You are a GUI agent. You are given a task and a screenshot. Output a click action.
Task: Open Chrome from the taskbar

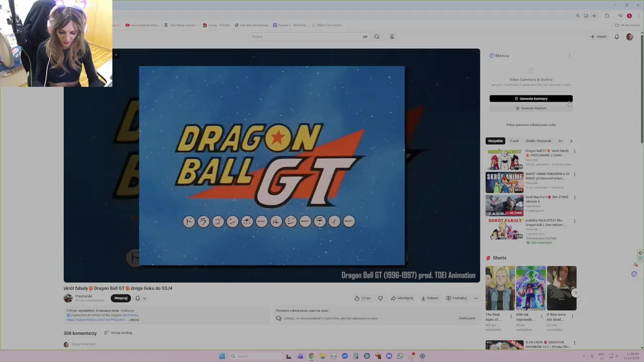click(x=311, y=356)
